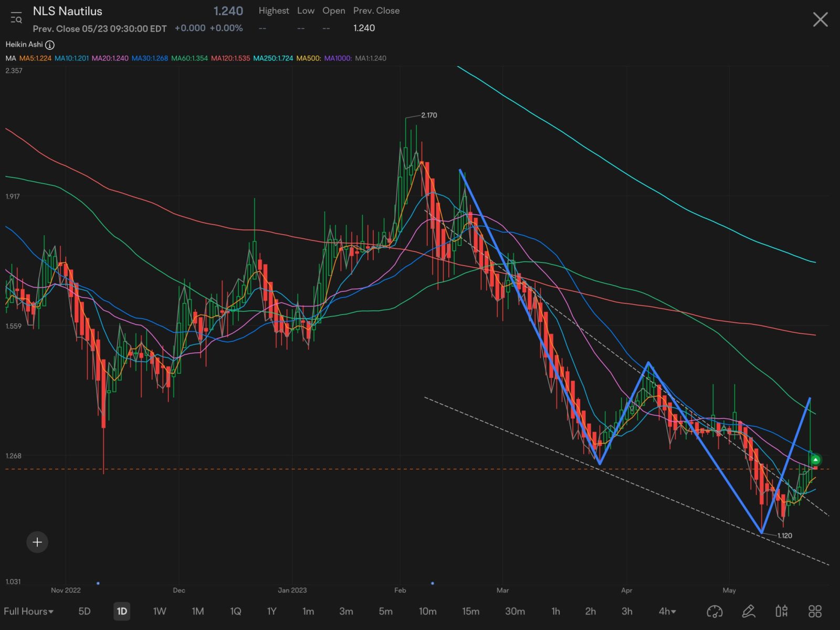This screenshot has height=630, width=840.
Task: Select the MA500 legend entry
Action: pos(309,58)
